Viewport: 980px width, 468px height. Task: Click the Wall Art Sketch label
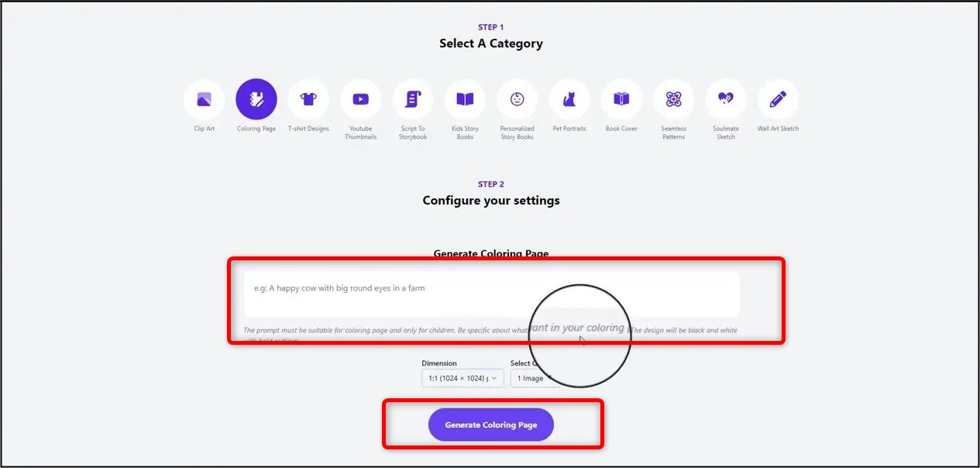(x=778, y=129)
